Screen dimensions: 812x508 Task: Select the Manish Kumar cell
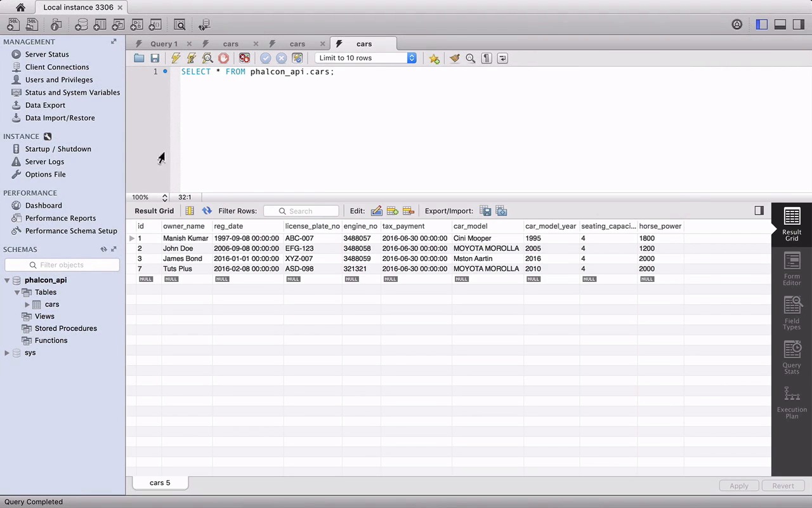click(x=186, y=238)
